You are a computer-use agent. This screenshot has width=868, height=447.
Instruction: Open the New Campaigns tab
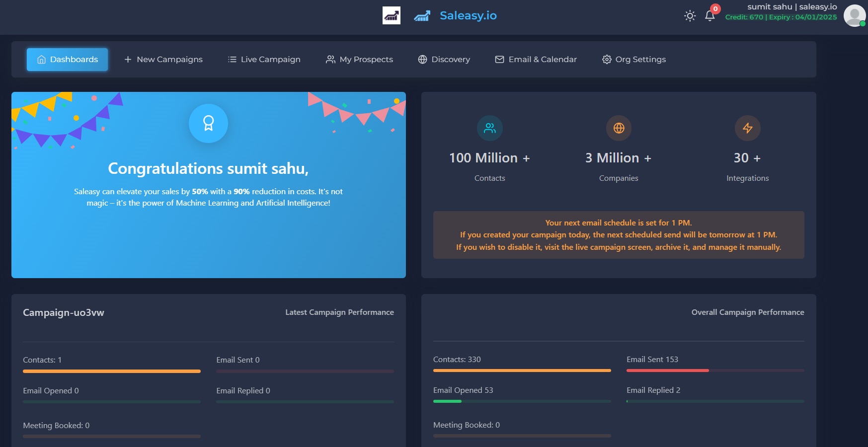(163, 60)
